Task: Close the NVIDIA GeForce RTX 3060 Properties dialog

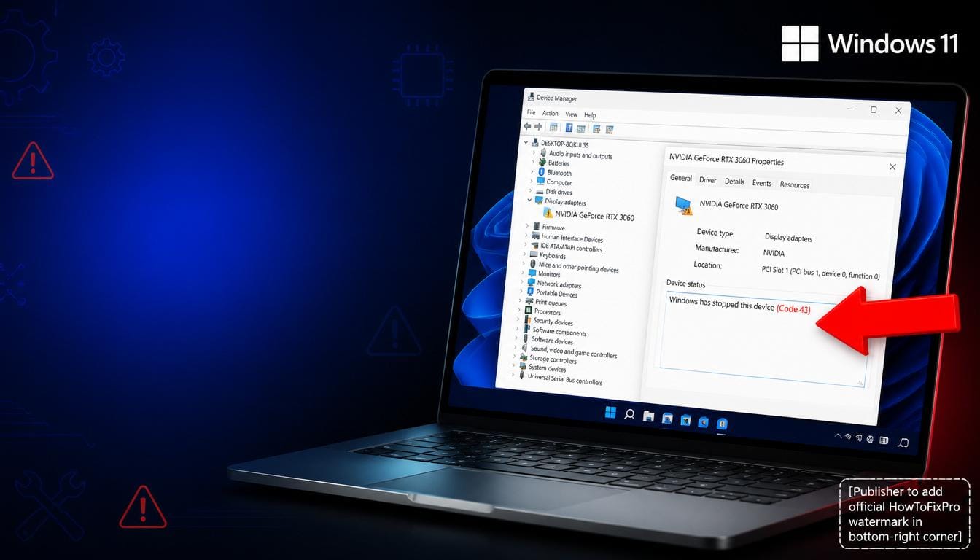Action: pyautogui.click(x=892, y=167)
